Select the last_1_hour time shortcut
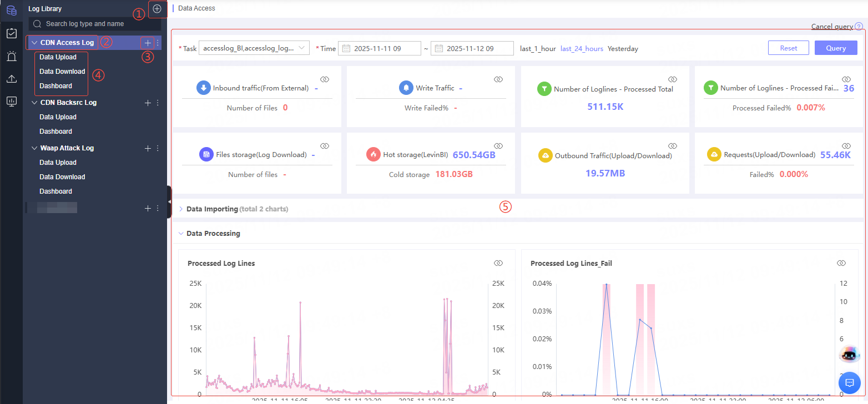The image size is (868, 404). pyautogui.click(x=537, y=49)
